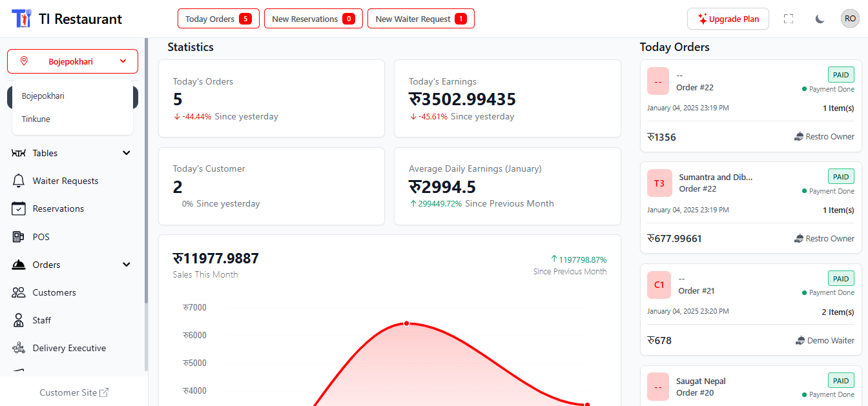Open the RO user avatar menu
The height and width of the screenshot is (406, 868).
[x=850, y=19]
